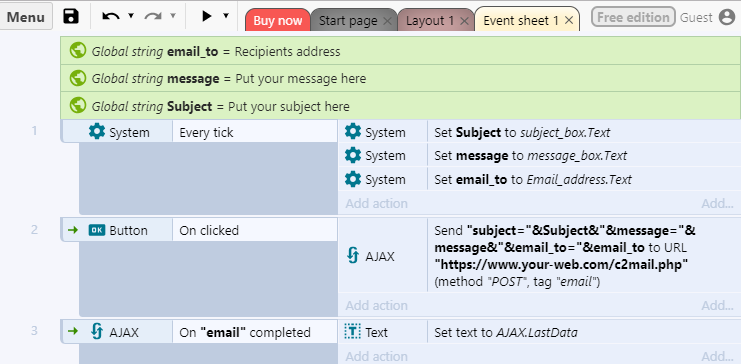741x364 pixels.
Task: Preview the project with the play icon
Action: coord(207,16)
